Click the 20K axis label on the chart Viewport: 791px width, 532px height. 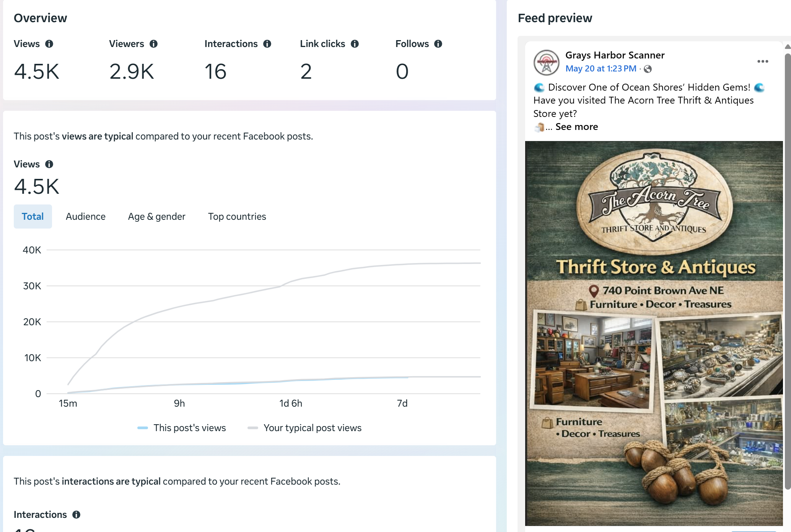(32, 322)
